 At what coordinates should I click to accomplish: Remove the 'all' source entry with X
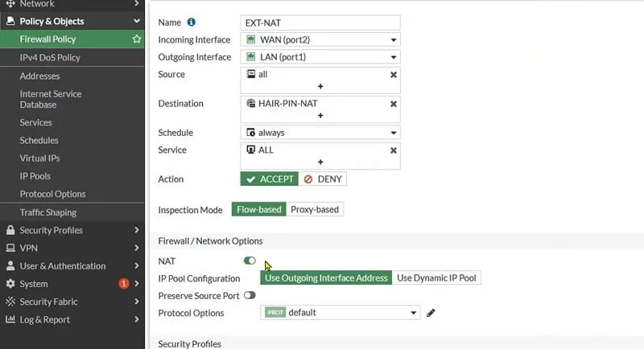point(393,75)
